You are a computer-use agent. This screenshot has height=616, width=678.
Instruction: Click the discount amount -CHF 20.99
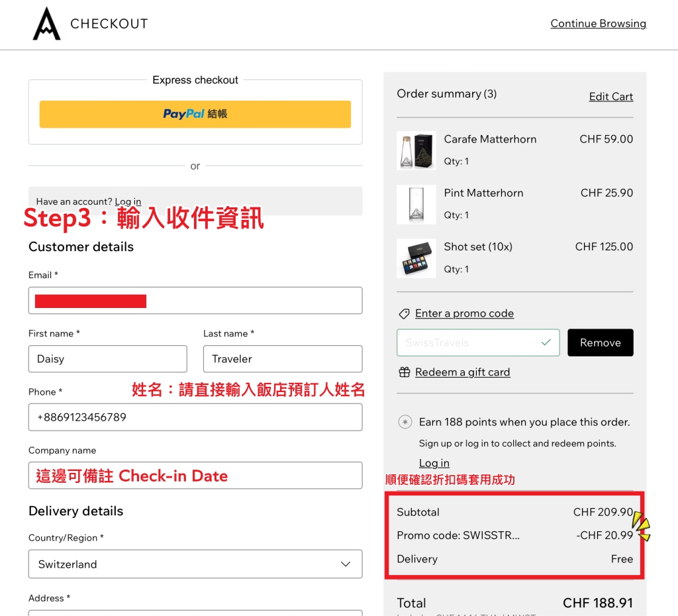pos(605,536)
